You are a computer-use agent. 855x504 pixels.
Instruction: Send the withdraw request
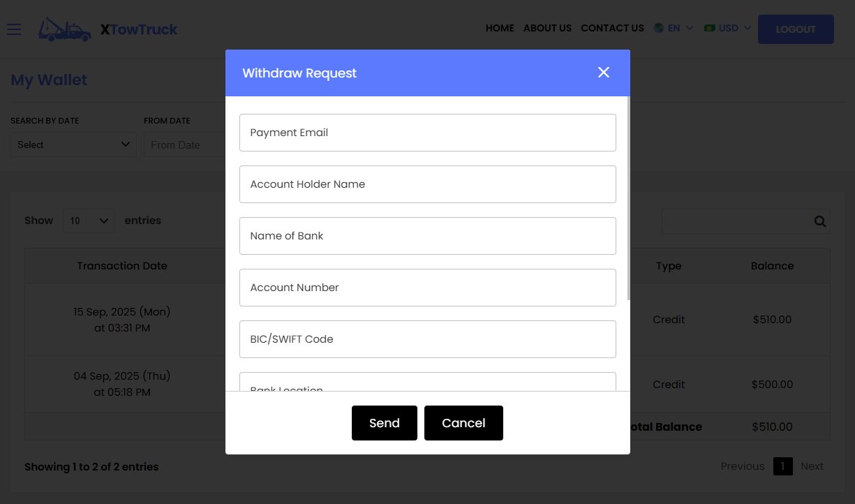click(x=385, y=422)
